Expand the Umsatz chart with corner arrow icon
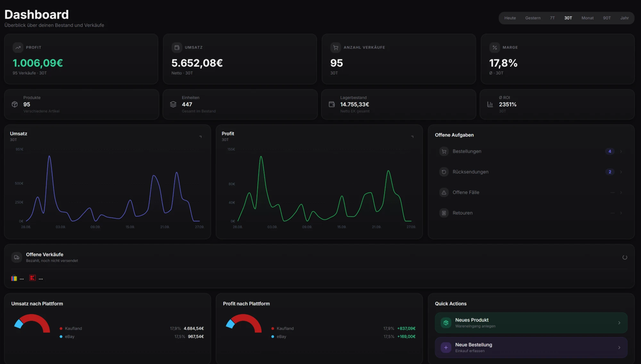 pos(200,137)
